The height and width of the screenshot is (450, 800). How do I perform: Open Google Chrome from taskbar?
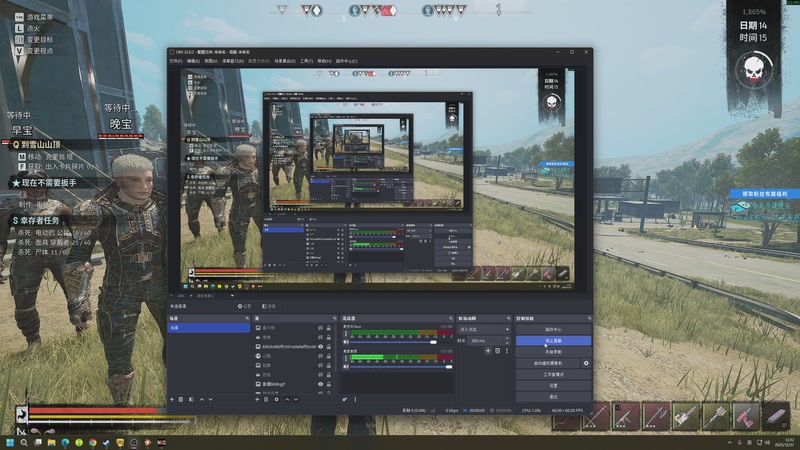(x=92, y=442)
